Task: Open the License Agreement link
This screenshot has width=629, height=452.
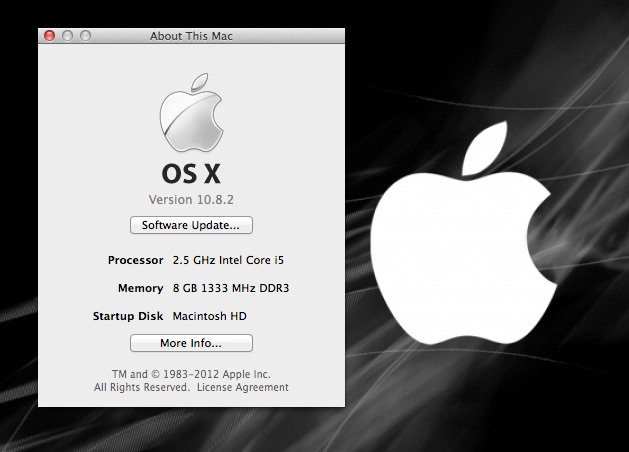Action: (x=243, y=387)
